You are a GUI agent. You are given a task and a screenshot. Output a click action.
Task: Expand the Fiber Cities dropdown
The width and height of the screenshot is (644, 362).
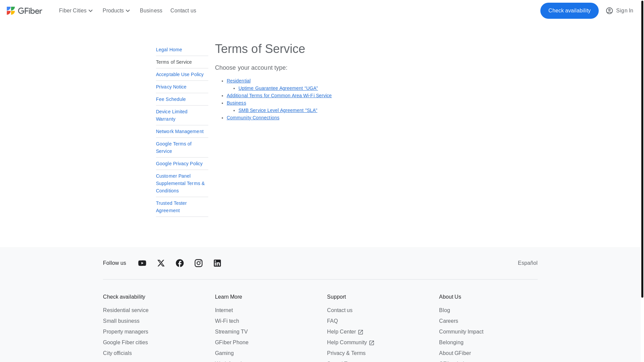tap(76, 11)
